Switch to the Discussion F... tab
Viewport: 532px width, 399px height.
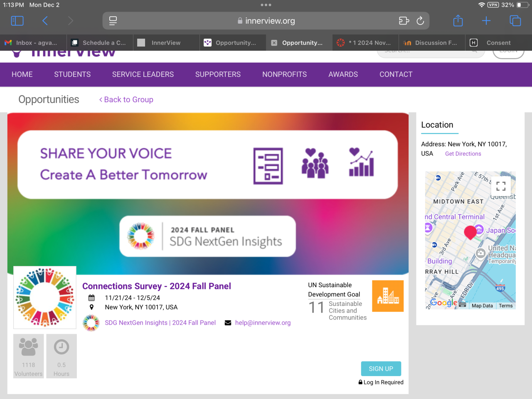[x=432, y=43]
